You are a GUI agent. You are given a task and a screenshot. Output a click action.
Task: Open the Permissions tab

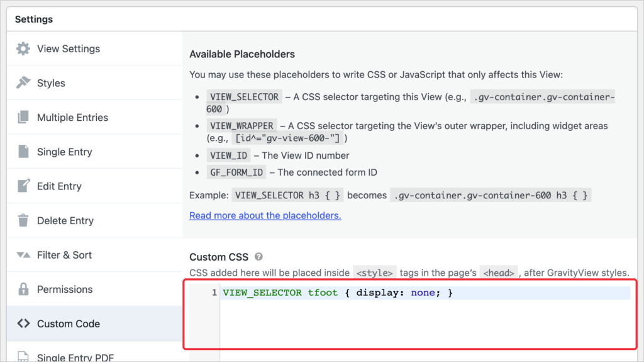click(x=94, y=289)
